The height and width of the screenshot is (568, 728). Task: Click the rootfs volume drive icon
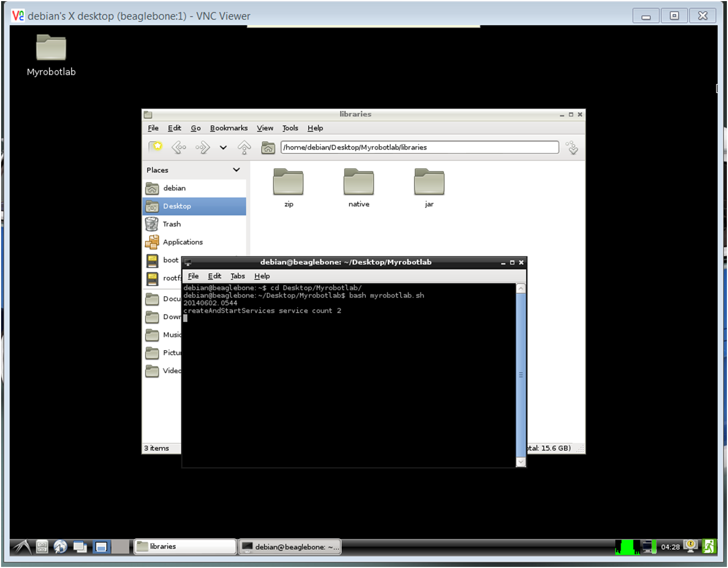click(x=152, y=278)
